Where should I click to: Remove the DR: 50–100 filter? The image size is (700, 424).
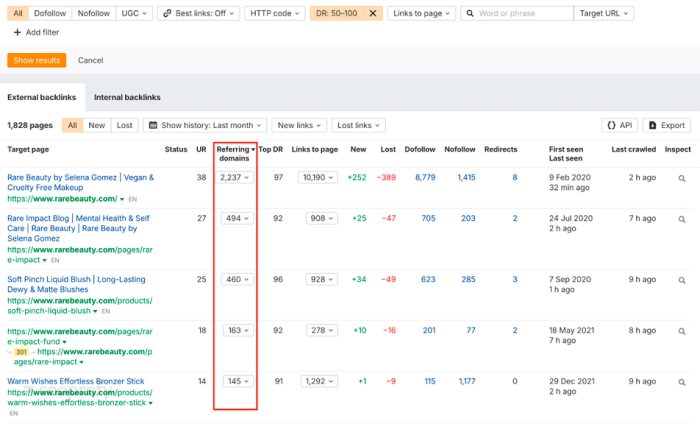(x=373, y=13)
